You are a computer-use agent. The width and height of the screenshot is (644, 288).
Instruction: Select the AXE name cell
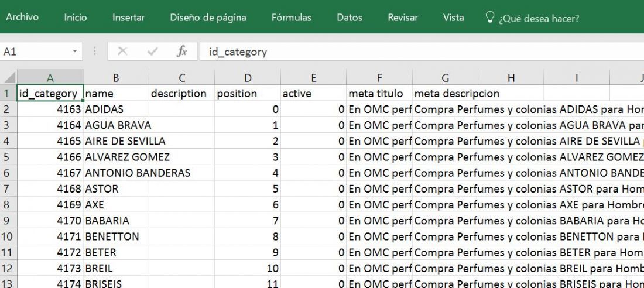pos(116,205)
